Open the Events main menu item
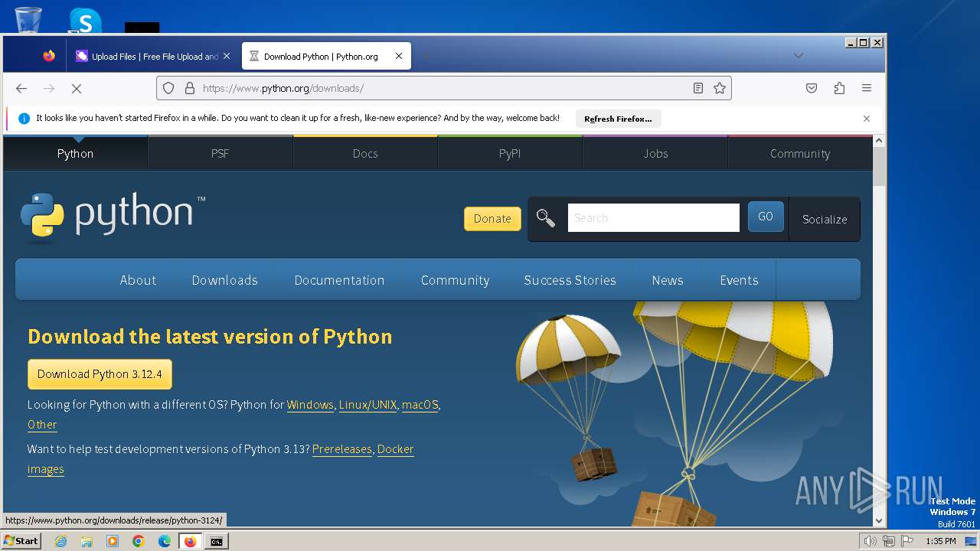980x551 pixels. tap(739, 280)
